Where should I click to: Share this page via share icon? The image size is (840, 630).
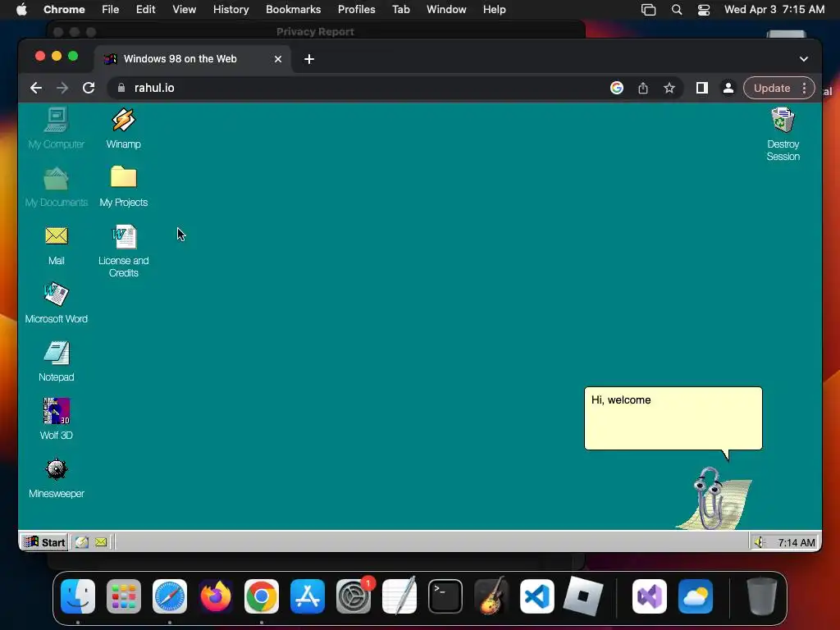[643, 88]
